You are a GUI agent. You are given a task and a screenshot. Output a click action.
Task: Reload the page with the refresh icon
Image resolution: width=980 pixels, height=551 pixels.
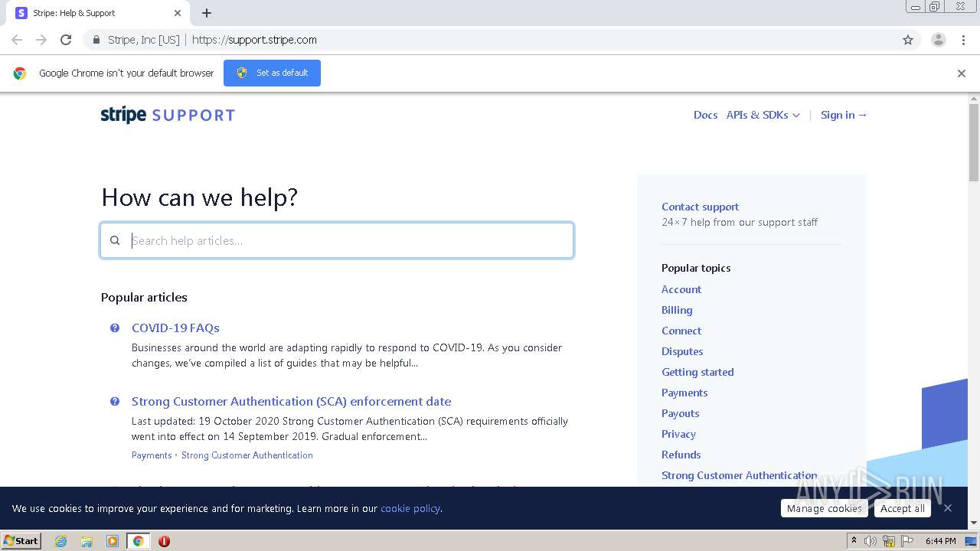(x=66, y=40)
